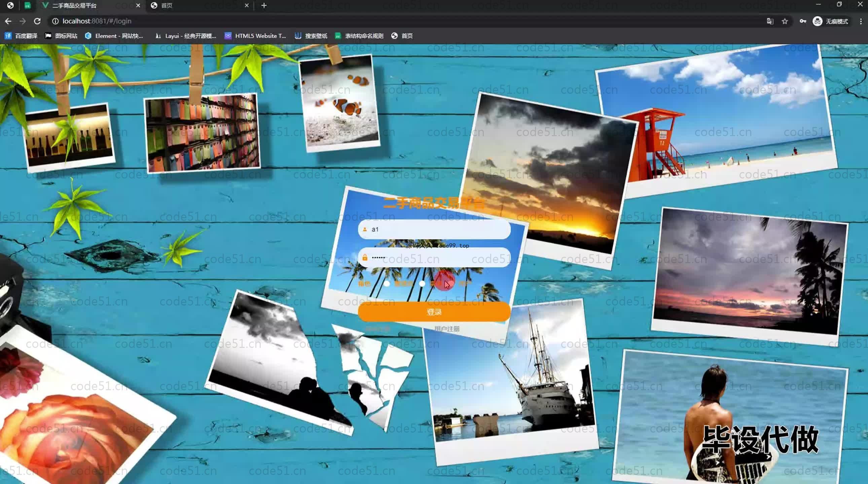Click the user icon inside username field
Screen dimensions: 868x484
365,229
